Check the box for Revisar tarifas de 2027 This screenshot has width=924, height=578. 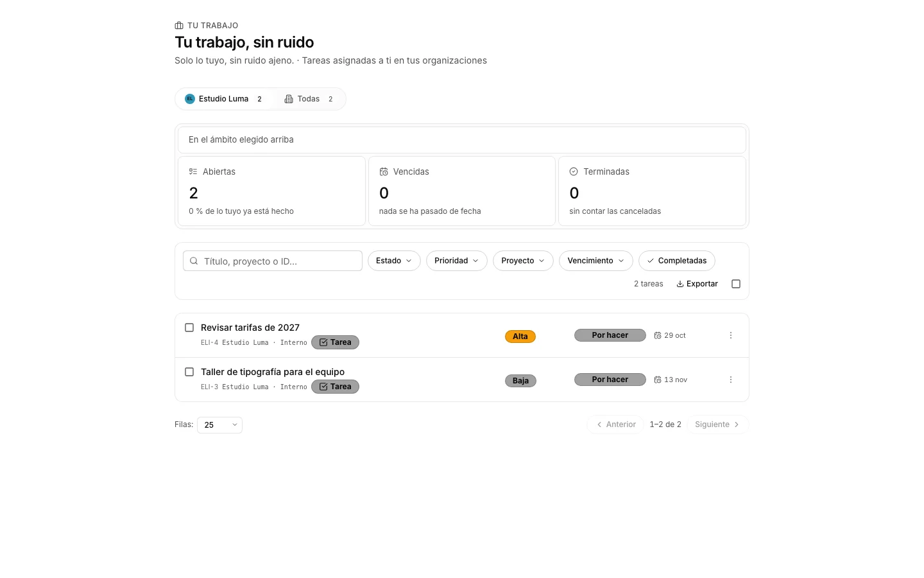[189, 328]
